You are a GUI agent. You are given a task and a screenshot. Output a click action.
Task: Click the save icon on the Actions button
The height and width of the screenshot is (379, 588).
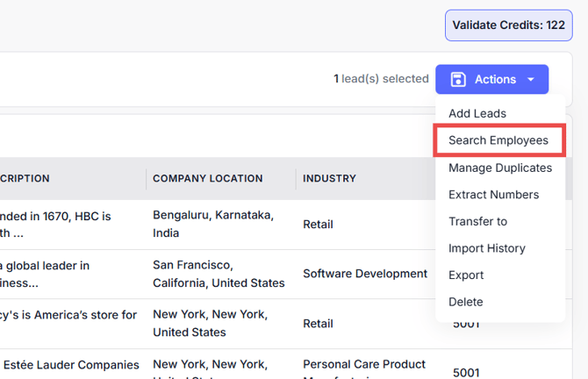click(457, 80)
